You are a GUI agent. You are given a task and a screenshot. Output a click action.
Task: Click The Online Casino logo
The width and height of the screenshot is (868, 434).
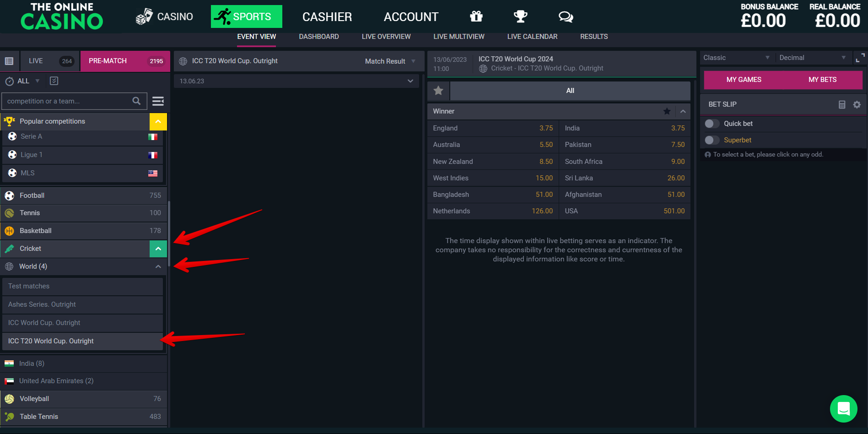point(62,16)
